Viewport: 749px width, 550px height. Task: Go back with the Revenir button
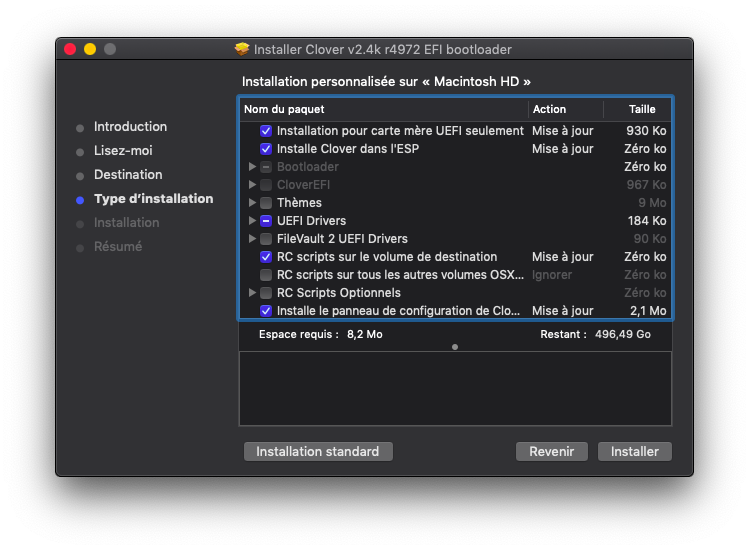(x=552, y=452)
